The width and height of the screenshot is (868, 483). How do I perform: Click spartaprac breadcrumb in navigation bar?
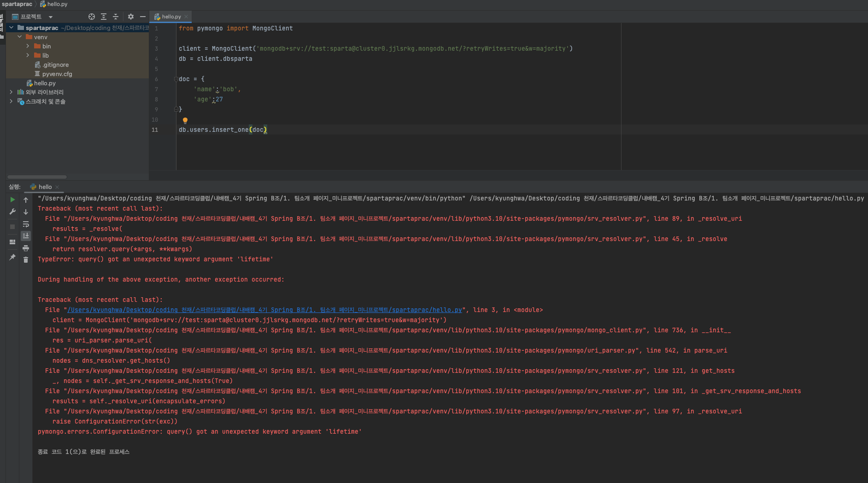coord(17,4)
